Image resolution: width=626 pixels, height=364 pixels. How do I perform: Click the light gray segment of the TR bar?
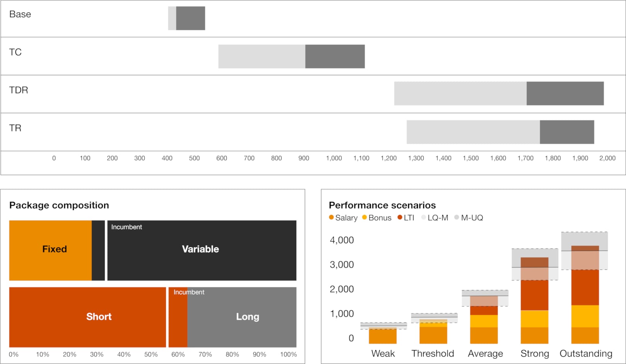473,132
